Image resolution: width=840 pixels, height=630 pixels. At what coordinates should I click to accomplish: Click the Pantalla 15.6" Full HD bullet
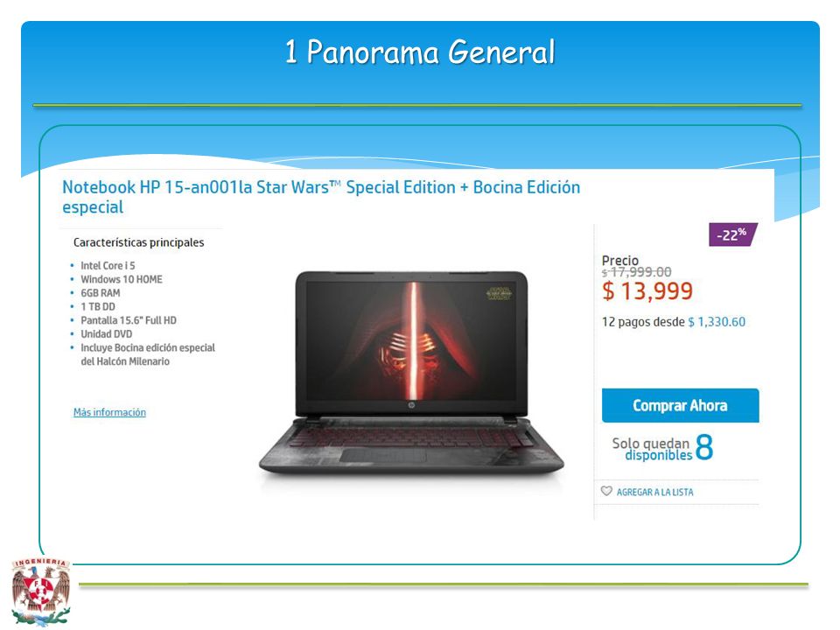click(x=128, y=320)
